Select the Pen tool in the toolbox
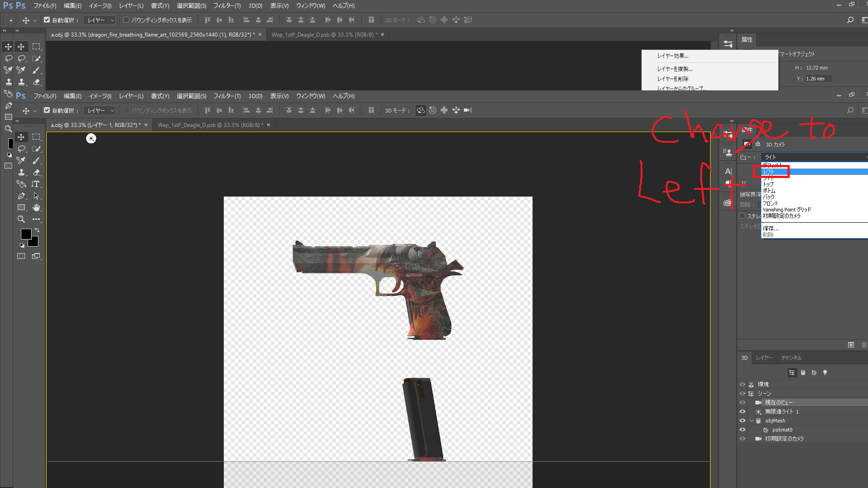 (21, 196)
